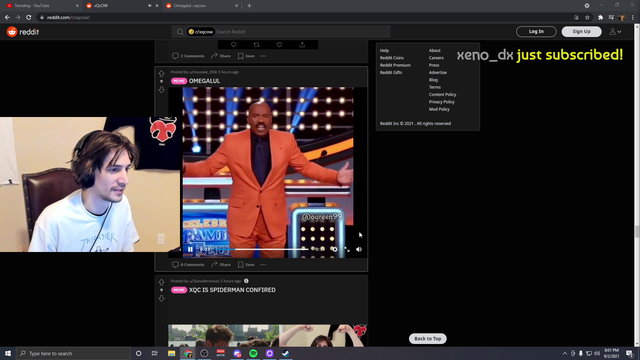This screenshot has width=640, height=360.
Task: Downvote the XQC IS SPIDERMAN CONFIRED post
Action: pyautogui.click(x=161, y=298)
